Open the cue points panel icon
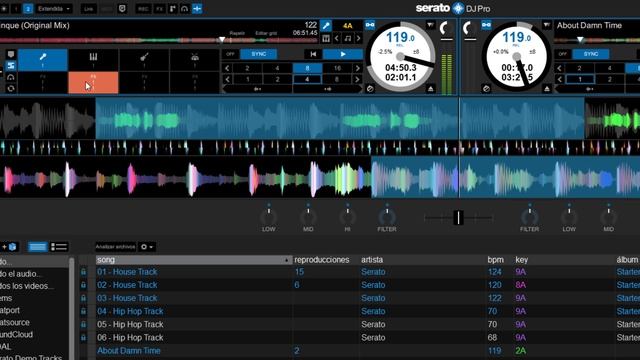 (11, 54)
